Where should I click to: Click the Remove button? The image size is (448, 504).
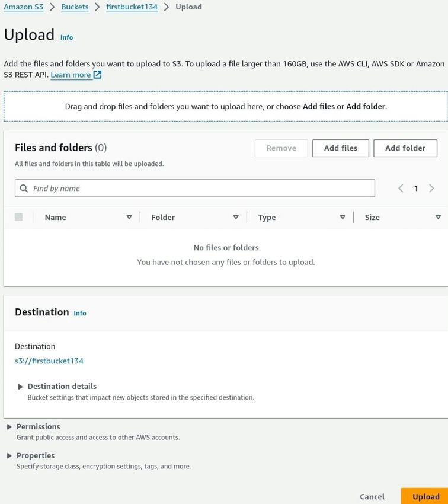[281, 148]
